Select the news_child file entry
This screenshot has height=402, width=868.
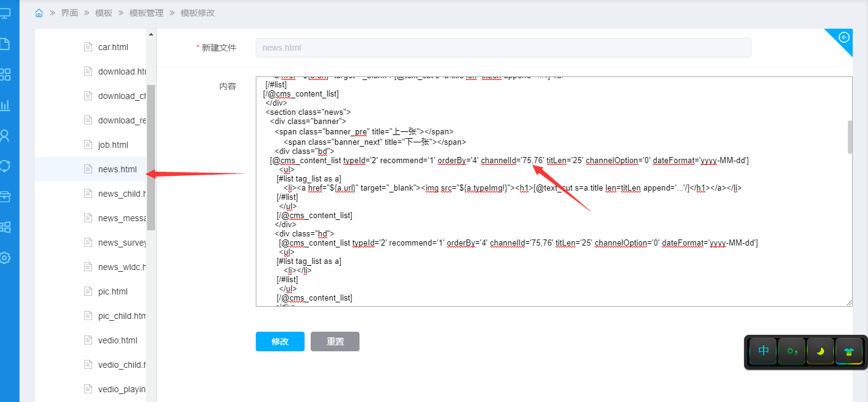122,194
